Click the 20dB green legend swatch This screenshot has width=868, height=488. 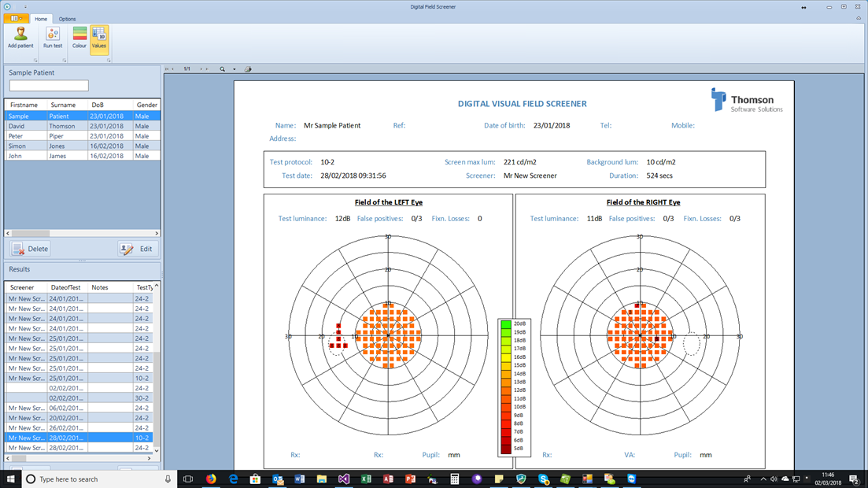click(506, 323)
